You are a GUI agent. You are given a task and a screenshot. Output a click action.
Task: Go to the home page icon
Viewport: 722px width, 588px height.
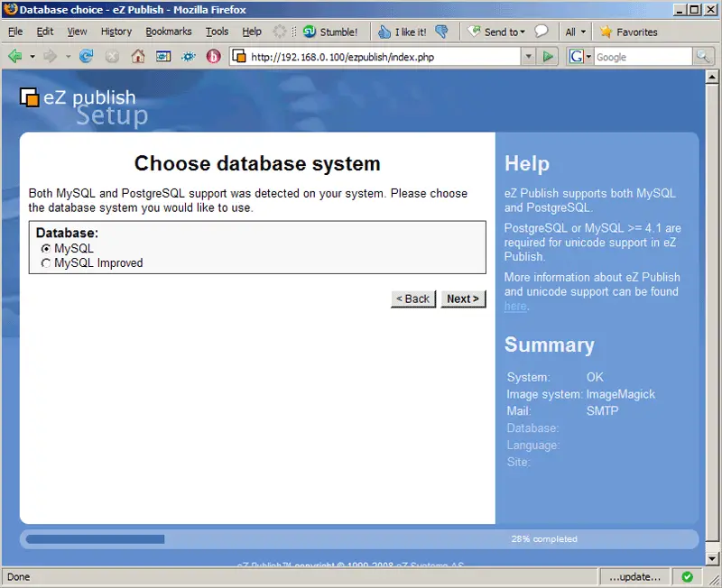click(138, 57)
